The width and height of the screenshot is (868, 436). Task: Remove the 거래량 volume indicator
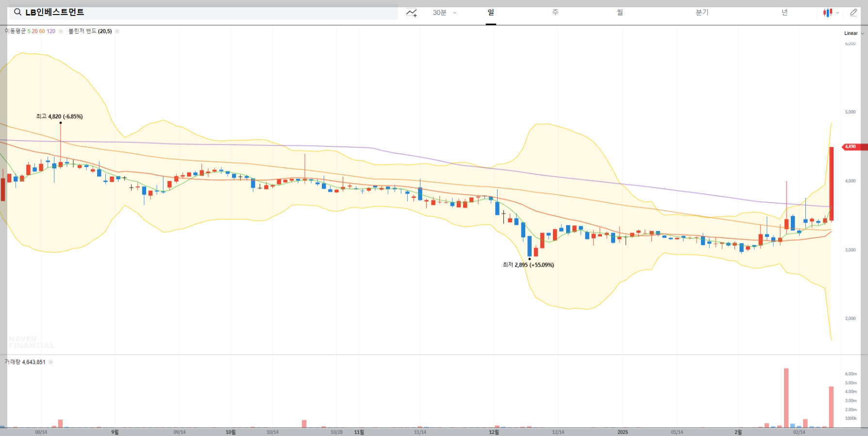coord(51,362)
